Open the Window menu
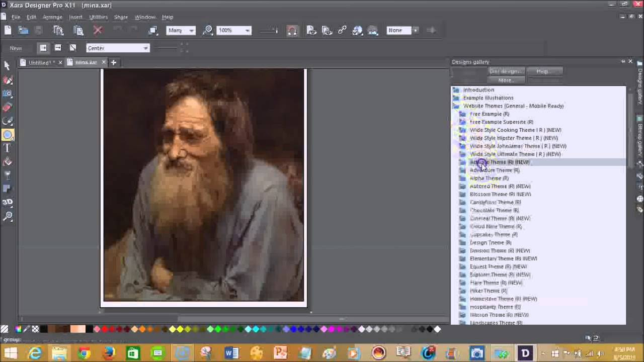Viewport: 644px width, 362px height. 145,17
